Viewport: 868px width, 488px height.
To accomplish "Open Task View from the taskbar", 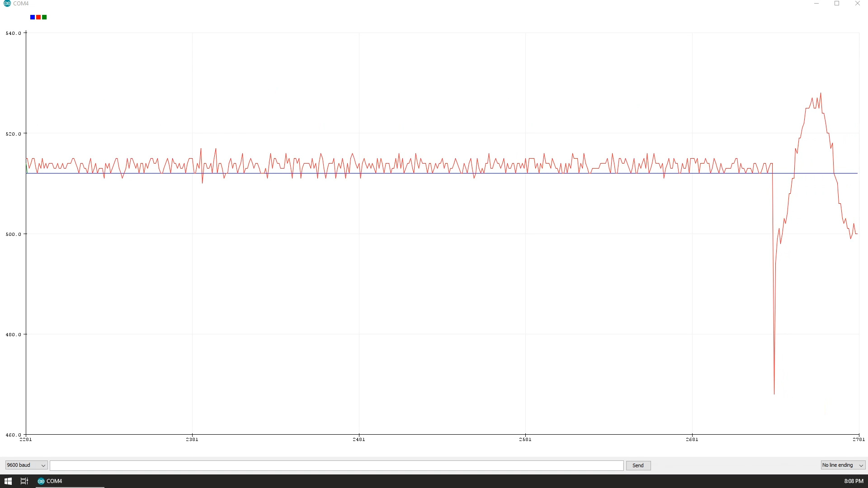I will (24, 481).
